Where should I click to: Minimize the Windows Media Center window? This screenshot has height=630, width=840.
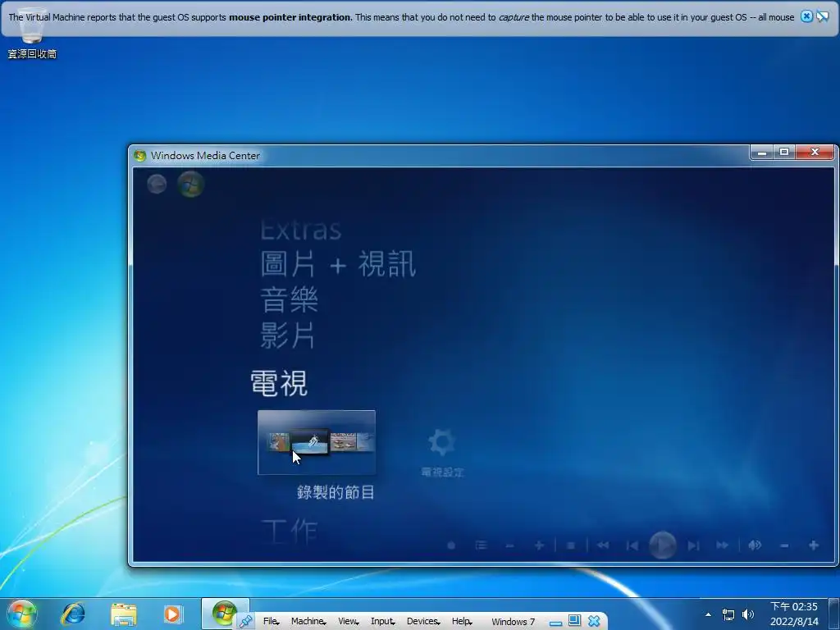point(762,153)
